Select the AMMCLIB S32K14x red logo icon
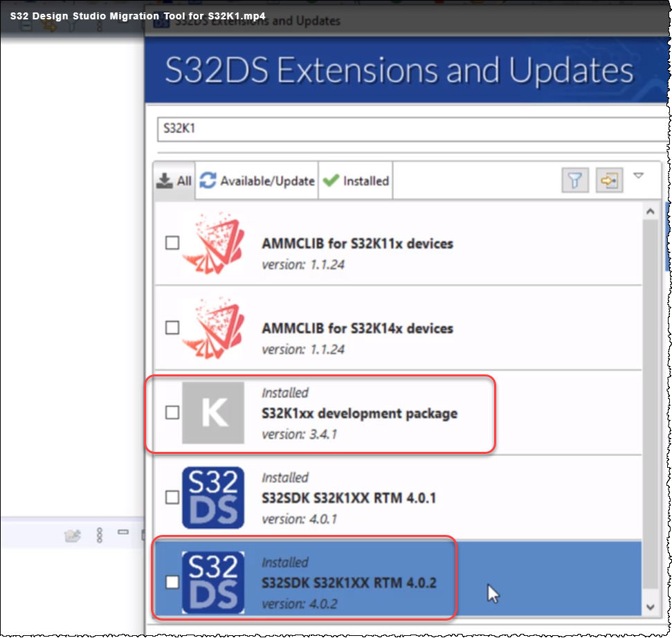The width and height of the screenshot is (672, 638). 213,328
